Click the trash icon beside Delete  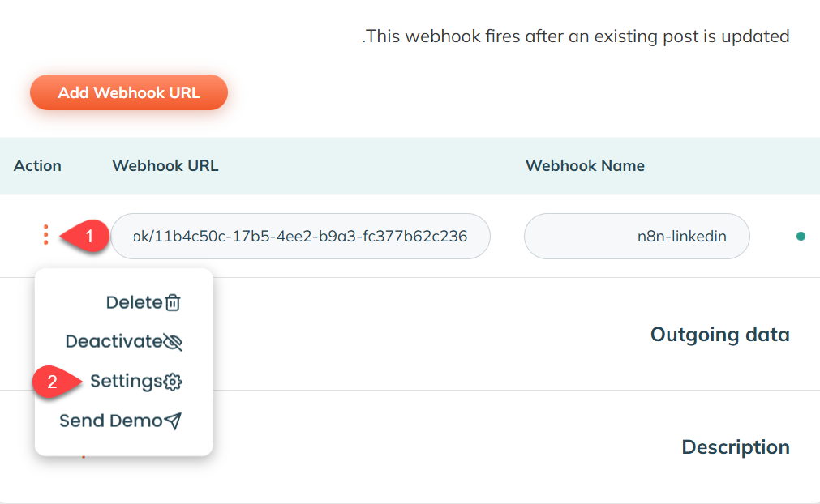pyautogui.click(x=173, y=303)
